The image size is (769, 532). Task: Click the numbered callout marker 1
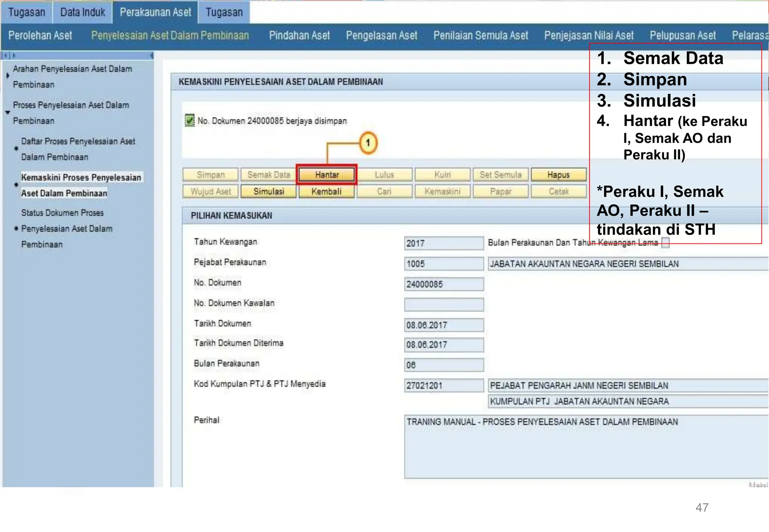(368, 143)
